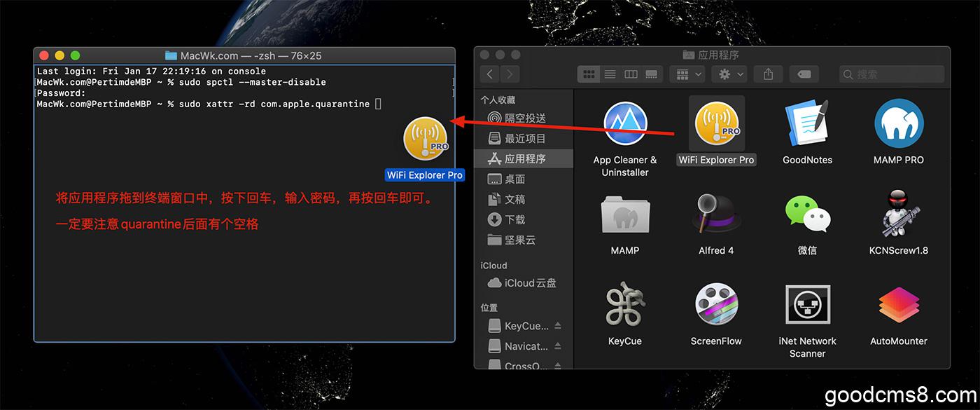This screenshot has width=980, height=410.
Task: Select 应用程序 (Applications) in the sidebar
Action: click(523, 158)
